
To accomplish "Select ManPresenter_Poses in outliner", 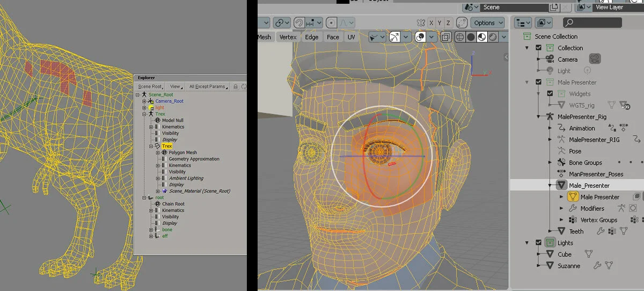I will (x=596, y=174).
